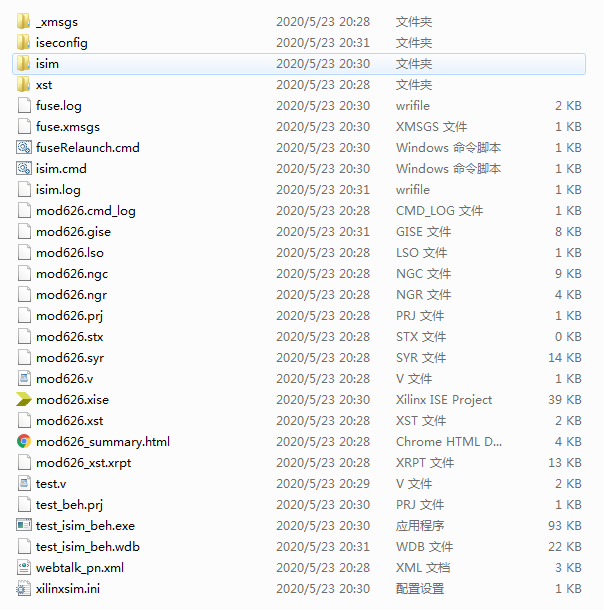Click the test_isim_beh.exe application icon
Screen dimensions: 604x610
[x=24, y=526]
